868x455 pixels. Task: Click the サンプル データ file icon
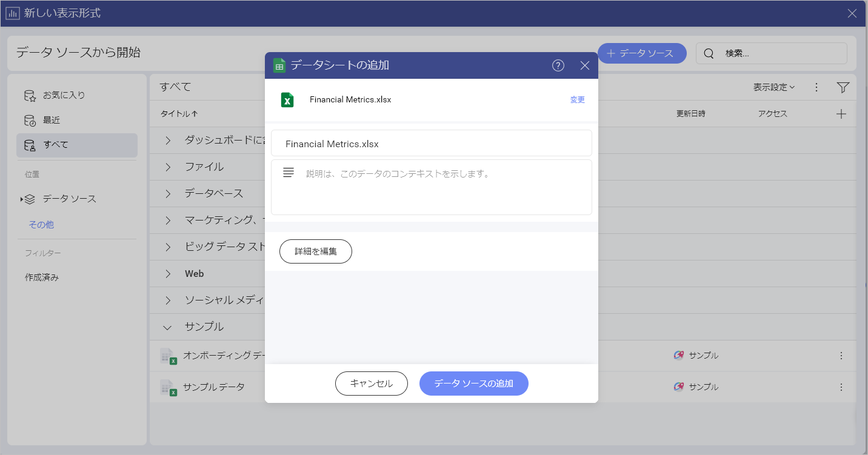pyautogui.click(x=169, y=388)
